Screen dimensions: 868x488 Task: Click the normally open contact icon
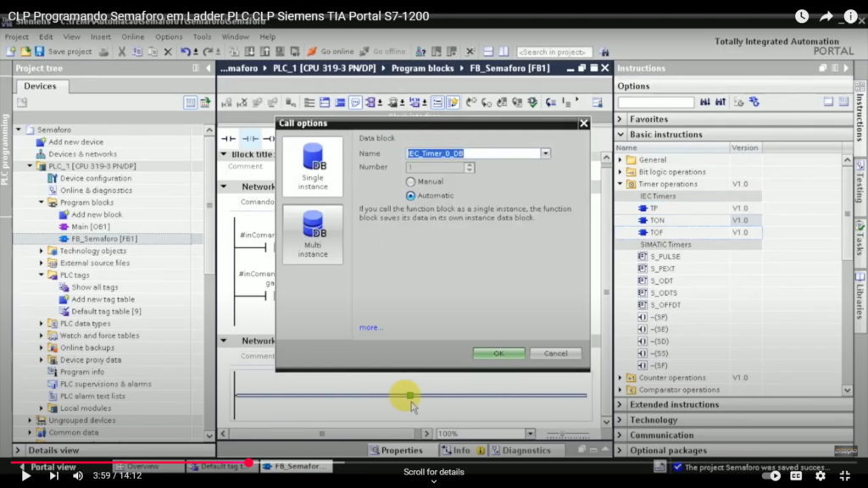pyautogui.click(x=228, y=138)
